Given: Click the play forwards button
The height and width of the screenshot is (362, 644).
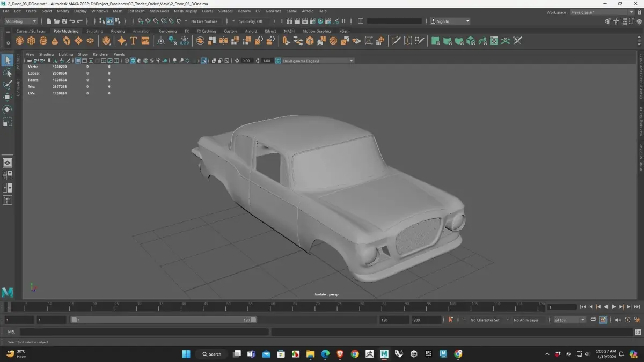Looking at the screenshot, I should [614, 307].
